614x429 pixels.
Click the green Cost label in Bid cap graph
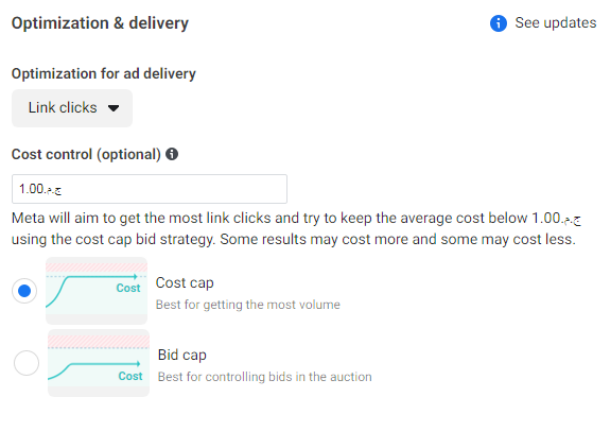coord(130,376)
